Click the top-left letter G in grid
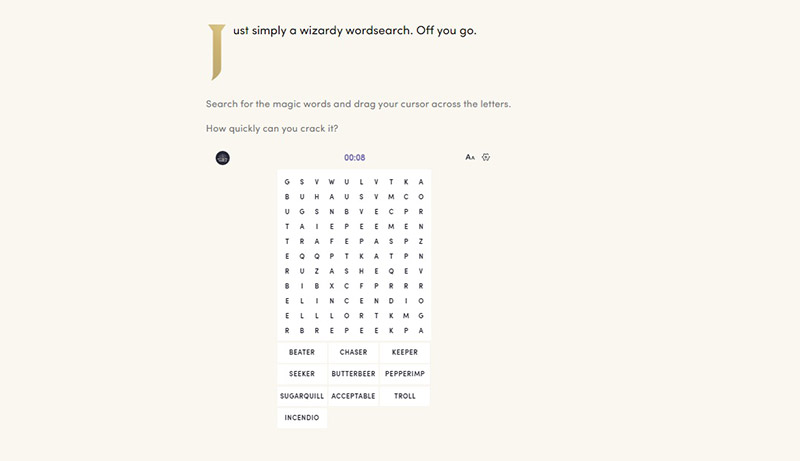 coord(287,182)
